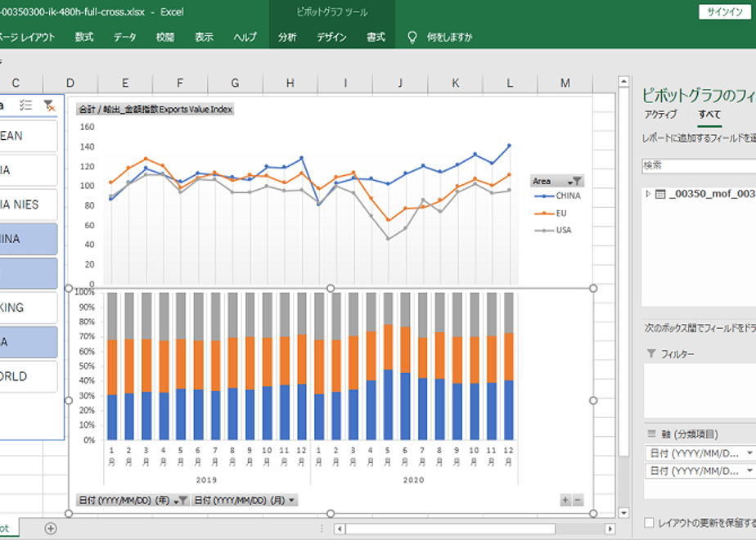Click the horizontal scrollbar left arrow
Viewport: 756px width, 540px height.
coord(340,529)
